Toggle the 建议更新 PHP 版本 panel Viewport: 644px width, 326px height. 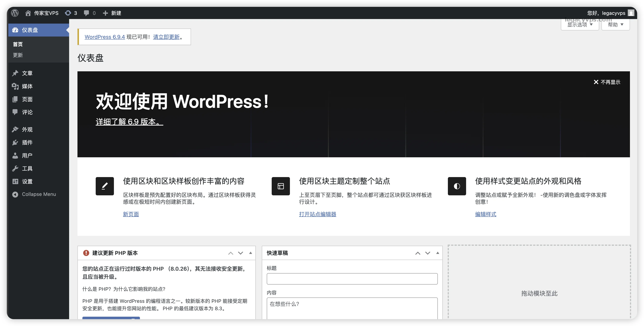(250, 253)
